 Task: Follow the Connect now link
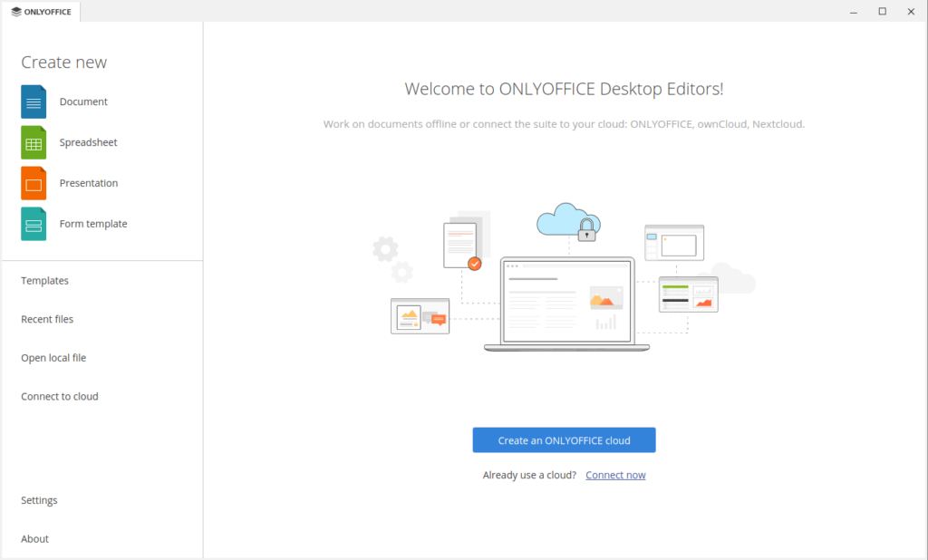(x=615, y=475)
